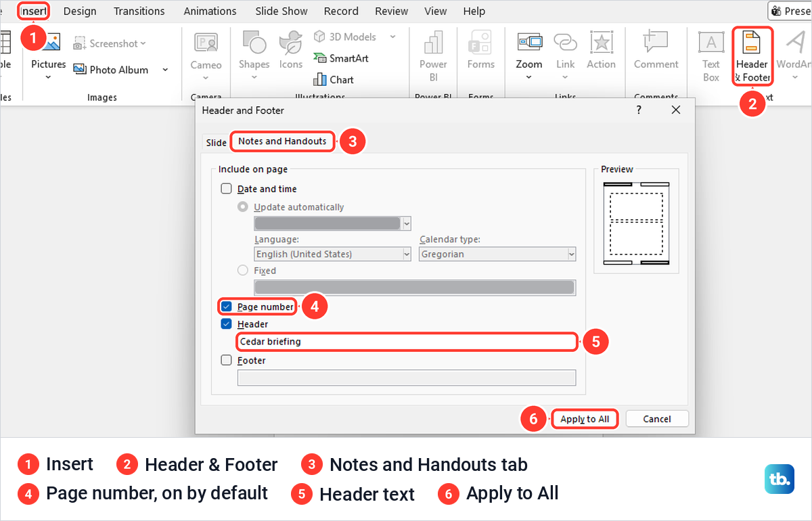The width and height of the screenshot is (812, 521).
Task: Enable the Footer checkbox
Action: (226, 361)
